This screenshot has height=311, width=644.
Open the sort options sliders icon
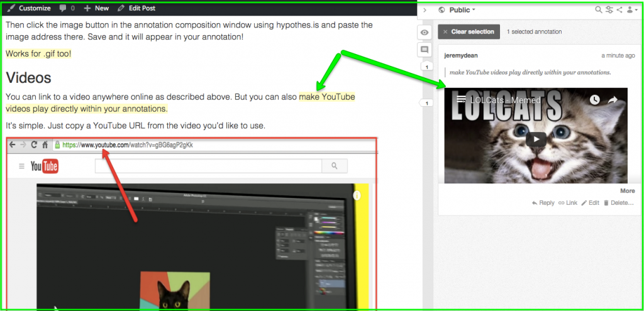click(609, 10)
